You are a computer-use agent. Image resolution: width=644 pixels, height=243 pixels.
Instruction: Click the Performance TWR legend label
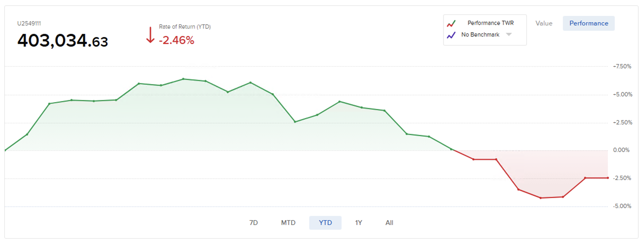coord(490,23)
